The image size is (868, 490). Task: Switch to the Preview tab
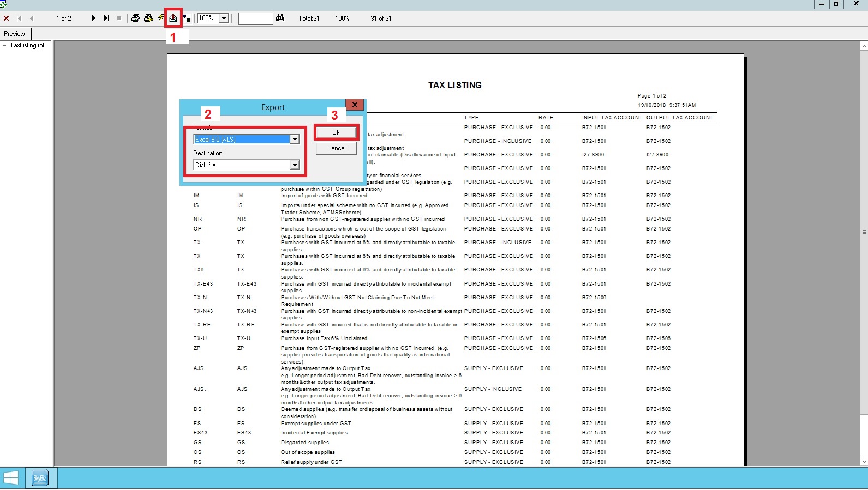15,34
